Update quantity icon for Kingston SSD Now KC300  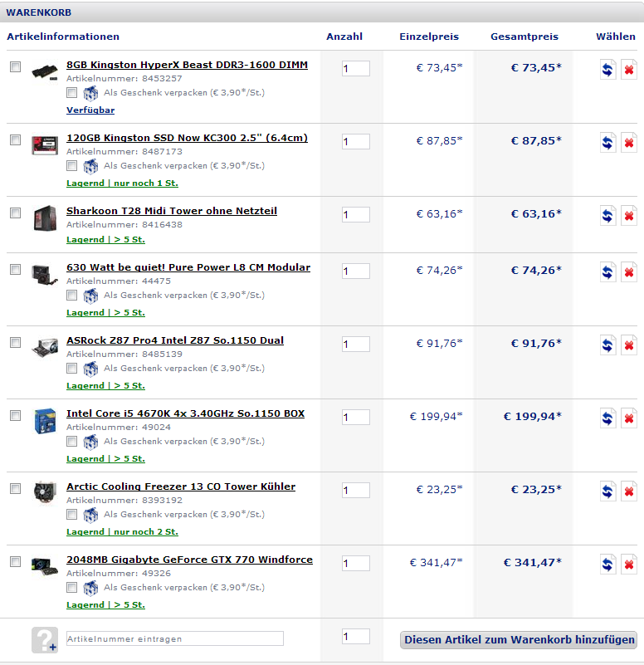(607, 143)
